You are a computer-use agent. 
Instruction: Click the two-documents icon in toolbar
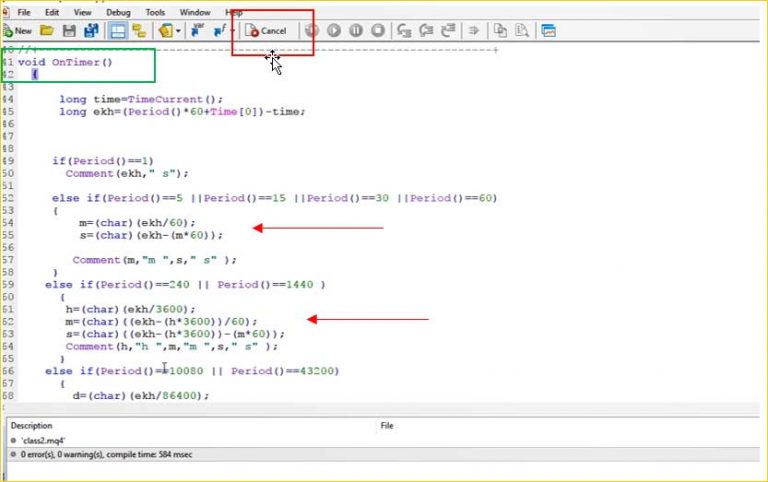click(x=500, y=31)
